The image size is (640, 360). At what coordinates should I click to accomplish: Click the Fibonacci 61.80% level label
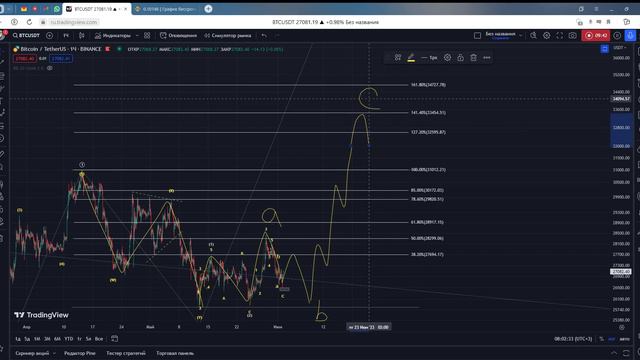pos(427,222)
